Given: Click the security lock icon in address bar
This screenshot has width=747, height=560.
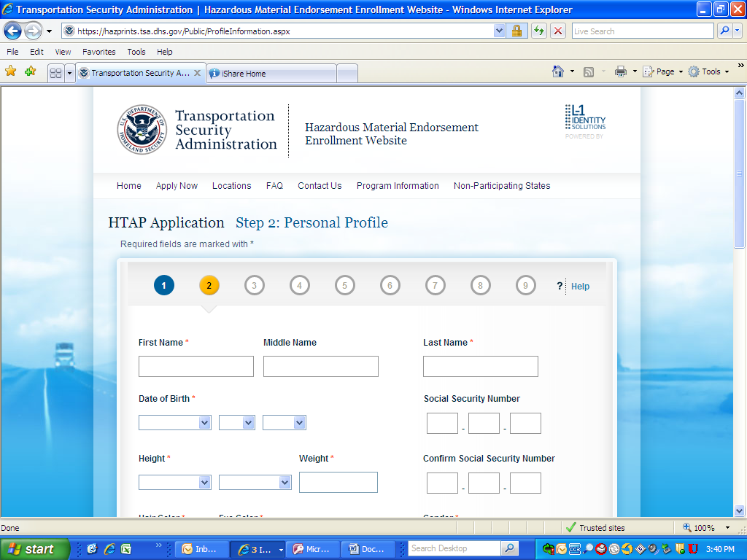Looking at the screenshot, I should pyautogui.click(x=516, y=31).
